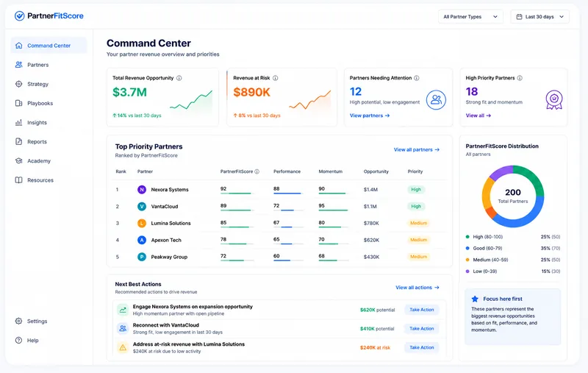Screen dimensions: 588x373
Task: Click the Resources open book icon
Action: coord(19,180)
